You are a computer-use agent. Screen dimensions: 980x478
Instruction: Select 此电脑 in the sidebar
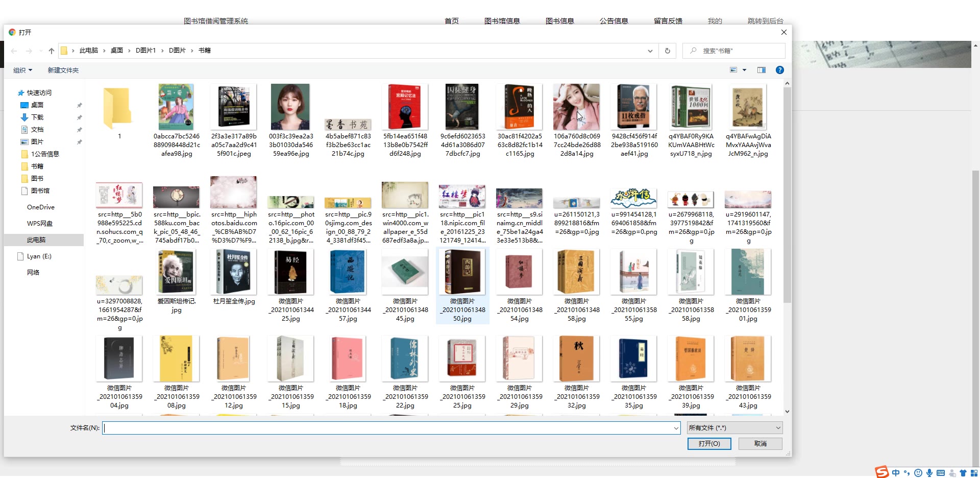coord(36,240)
